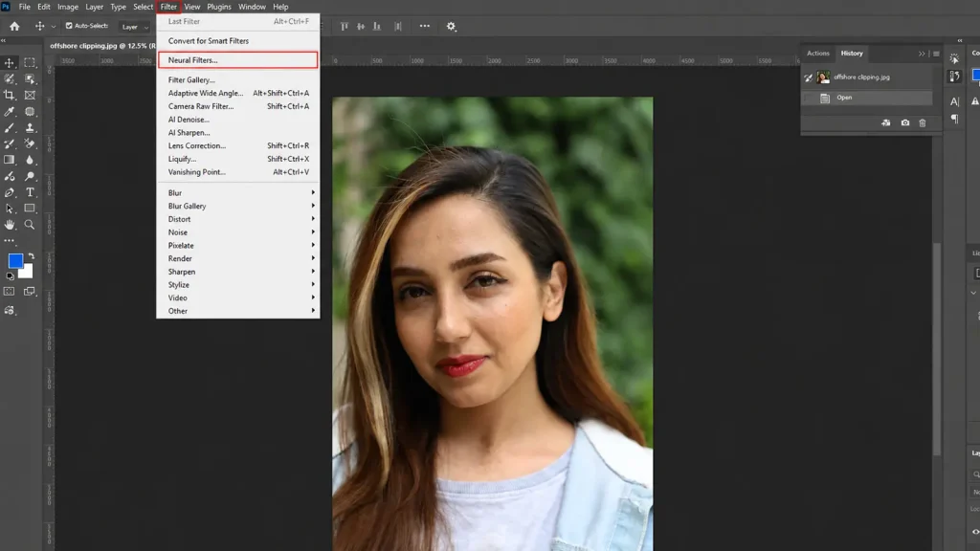The image size is (980, 551).
Task: Change screen mode icon in toolbox
Action: click(x=30, y=292)
